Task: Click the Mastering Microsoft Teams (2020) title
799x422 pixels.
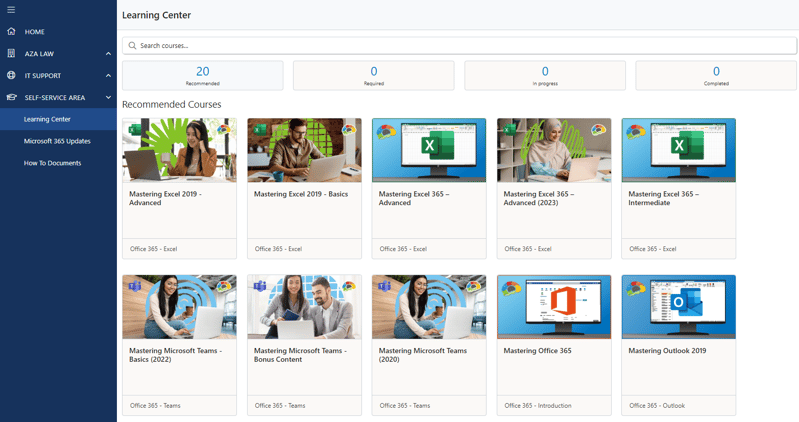Action: point(422,355)
